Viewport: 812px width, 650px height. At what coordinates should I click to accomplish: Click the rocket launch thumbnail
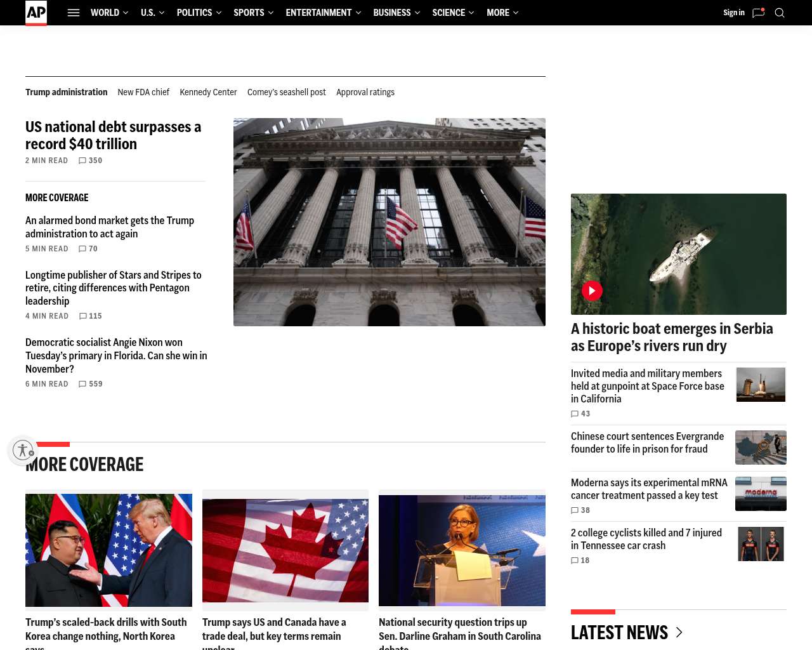761,385
